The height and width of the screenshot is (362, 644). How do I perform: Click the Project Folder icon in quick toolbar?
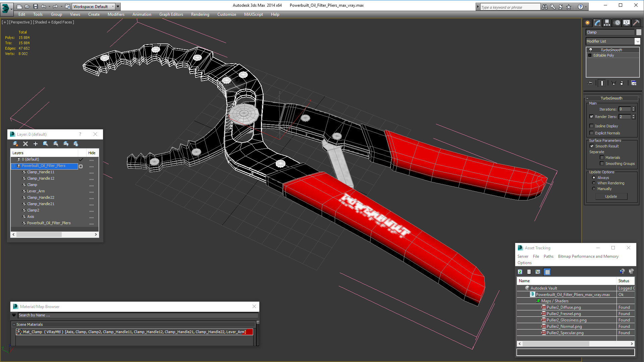coord(68,6)
